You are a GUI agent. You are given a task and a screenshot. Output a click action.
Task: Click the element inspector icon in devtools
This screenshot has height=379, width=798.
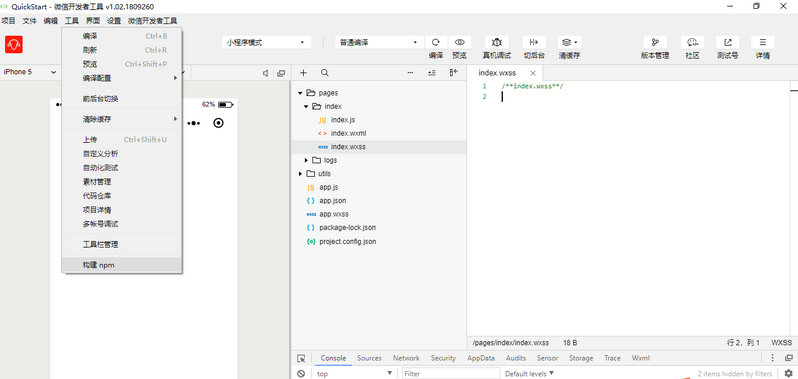click(x=301, y=358)
